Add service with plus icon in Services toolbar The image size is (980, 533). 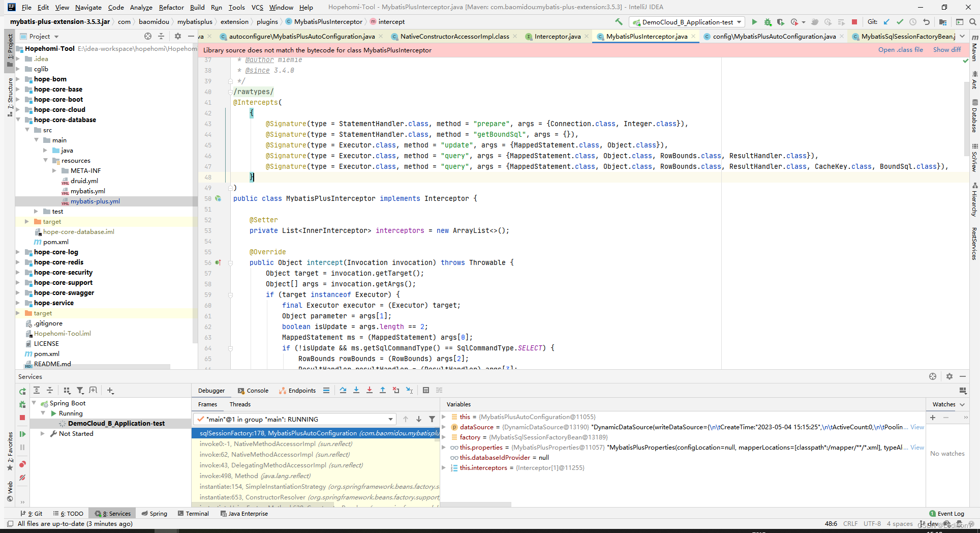tap(110, 390)
